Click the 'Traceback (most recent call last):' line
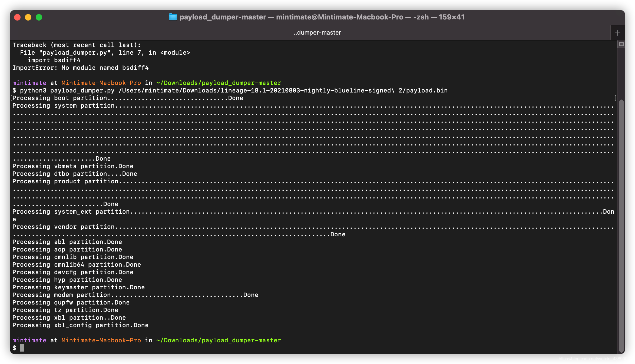Screen dimensions: 635x364 pos(77,45)
